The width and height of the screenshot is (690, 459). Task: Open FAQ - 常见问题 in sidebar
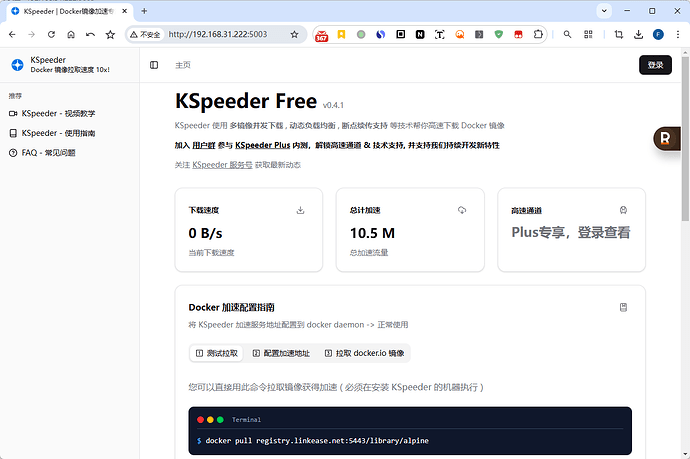tap(48, 153)
